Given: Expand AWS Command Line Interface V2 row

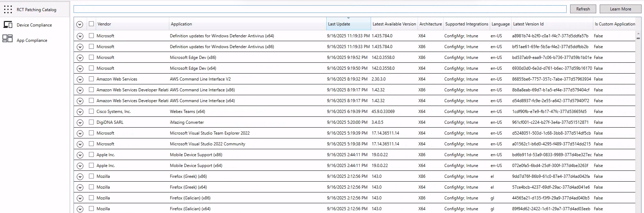Looking at the screenshot, I should (x=80, y=79).
